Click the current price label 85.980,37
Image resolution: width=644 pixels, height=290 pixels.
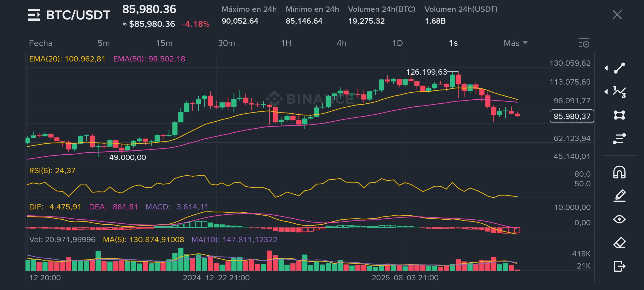click(572, 116)
